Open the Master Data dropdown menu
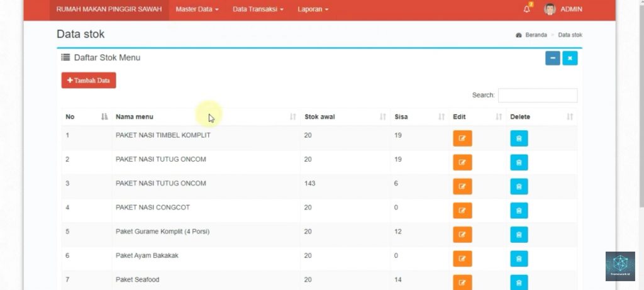The image size is (644, 290). tap(197, 9)
